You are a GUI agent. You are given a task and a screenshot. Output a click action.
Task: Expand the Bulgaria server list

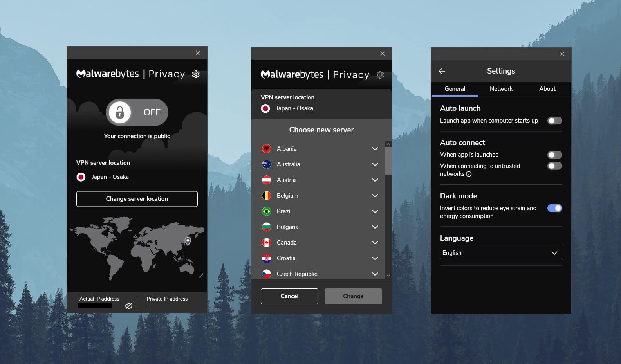375,227
